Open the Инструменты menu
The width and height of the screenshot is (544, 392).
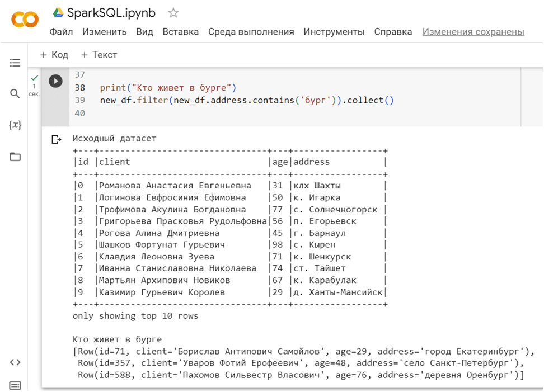334,32
